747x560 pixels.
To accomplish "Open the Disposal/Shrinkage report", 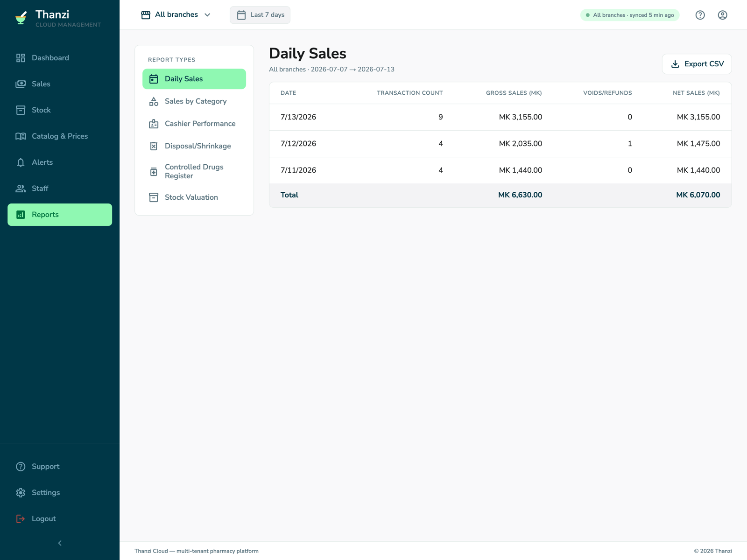I will point(194,146).
